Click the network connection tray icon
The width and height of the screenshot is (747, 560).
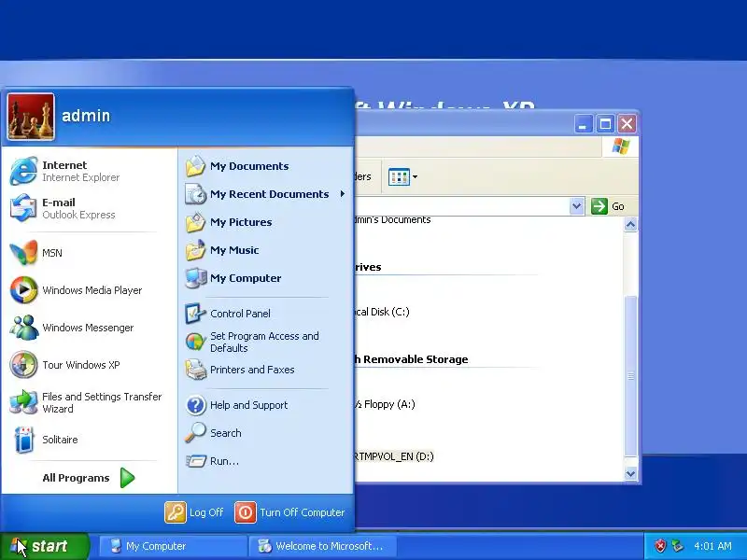(678, 546)
